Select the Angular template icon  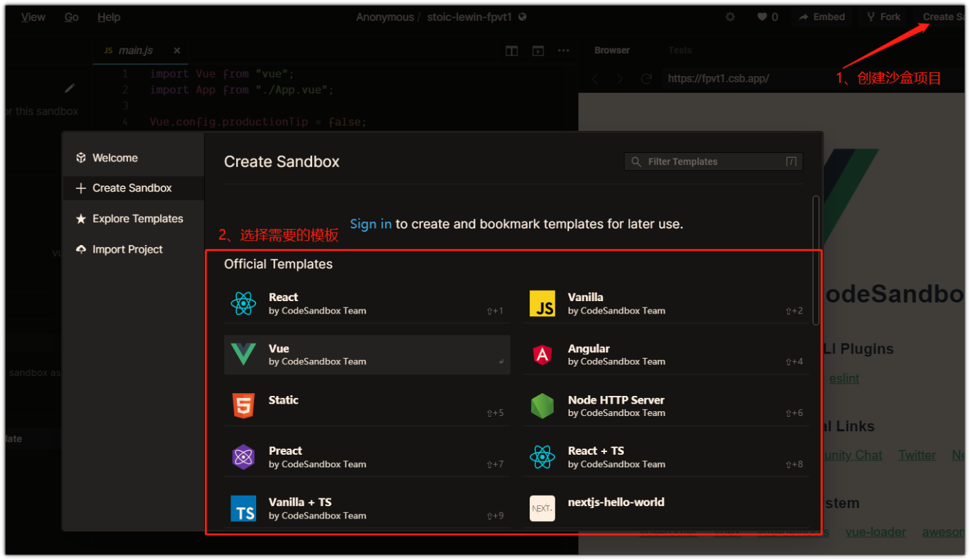(542, 354)
